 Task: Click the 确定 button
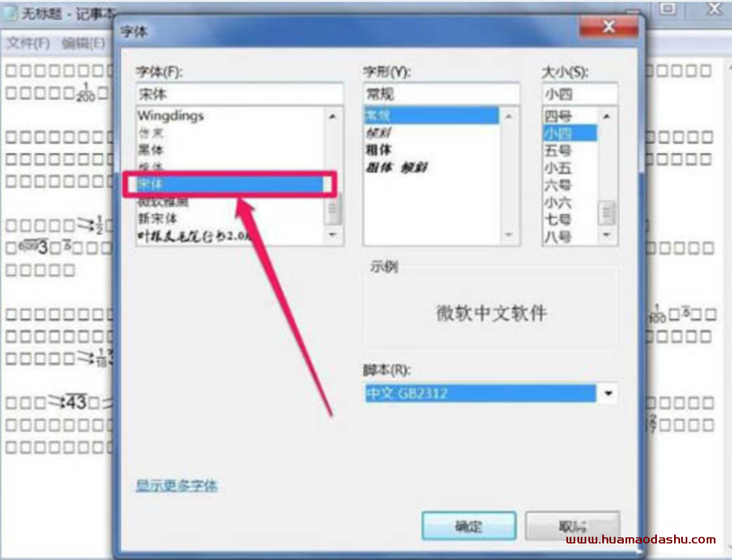[469, 526]
